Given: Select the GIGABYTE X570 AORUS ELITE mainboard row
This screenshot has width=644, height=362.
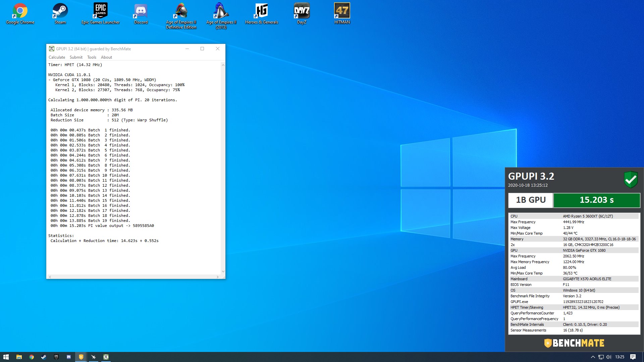Looking at the screenshot, I should pyautogui.click(x=574, y=279).
